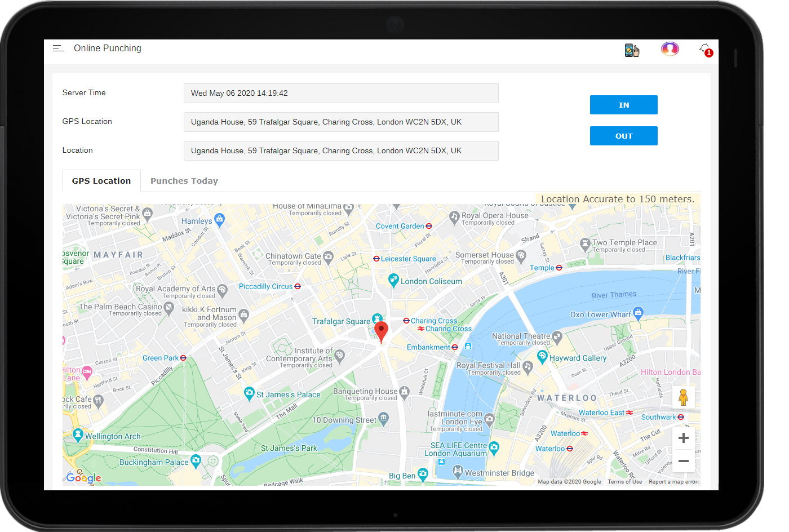
Task: Click the Two Temple Place marker
Action: [585, 245]
